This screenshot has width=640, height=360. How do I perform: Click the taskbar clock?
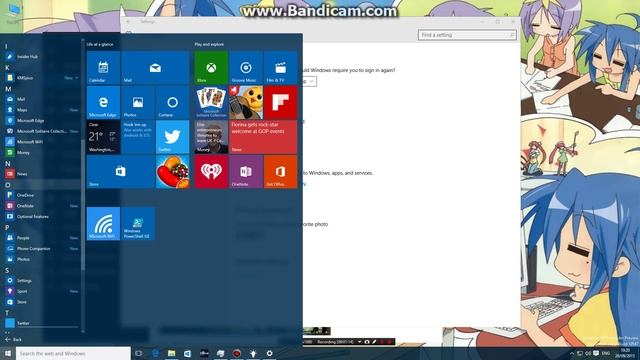point(625,353)
